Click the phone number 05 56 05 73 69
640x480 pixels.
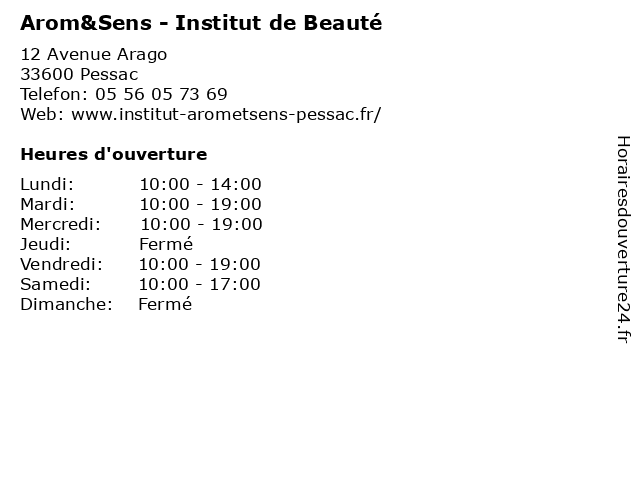[161, 94]
